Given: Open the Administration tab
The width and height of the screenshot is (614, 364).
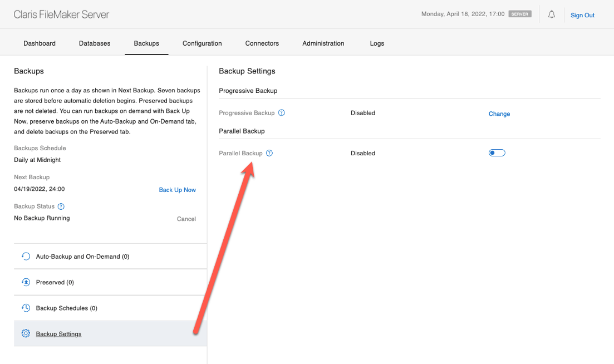Looking at the screenshot, I should coord(323,43).
